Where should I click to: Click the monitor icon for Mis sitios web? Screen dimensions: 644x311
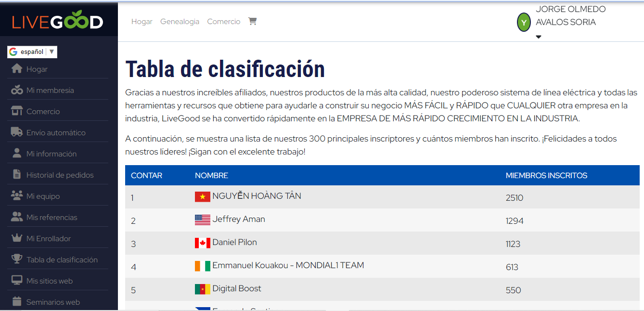17,281
